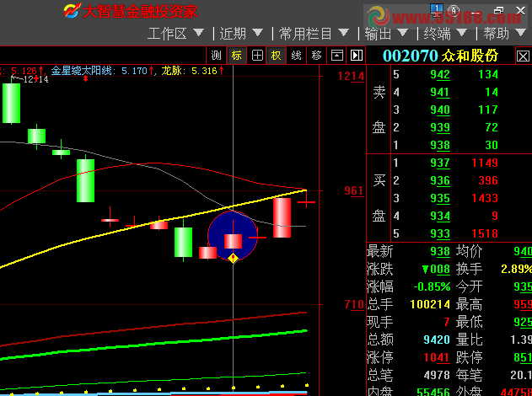Click the play-to-side panel toggle icon
The height and width of the screenshot is (396, 532).
pyautogui.click(x=357, y=56)
